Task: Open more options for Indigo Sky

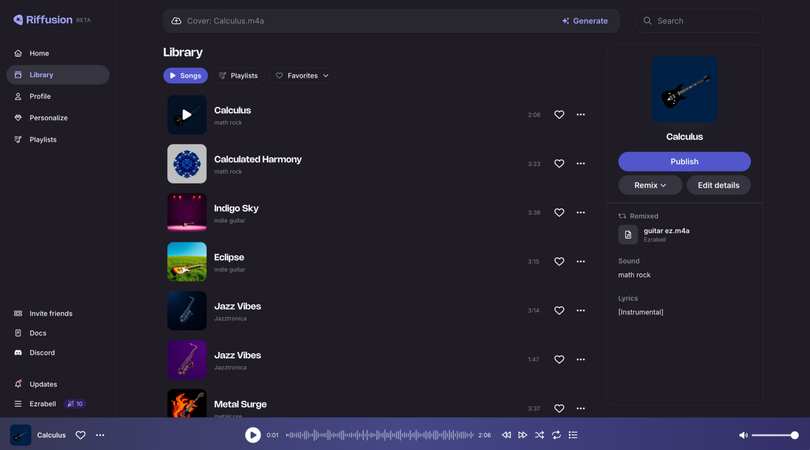Action: click(x=581, y=212)
